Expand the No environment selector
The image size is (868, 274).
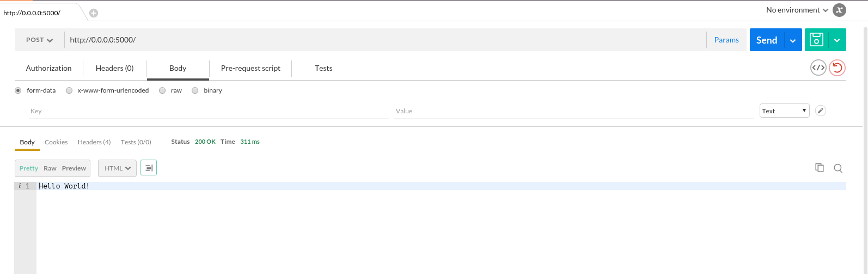pos(797,10)
